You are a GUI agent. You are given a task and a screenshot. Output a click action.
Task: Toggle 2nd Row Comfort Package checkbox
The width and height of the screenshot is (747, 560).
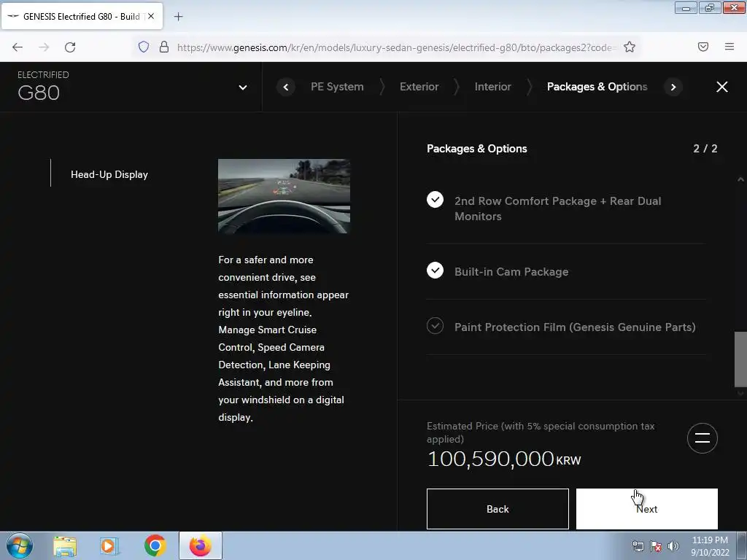[435, 200]
